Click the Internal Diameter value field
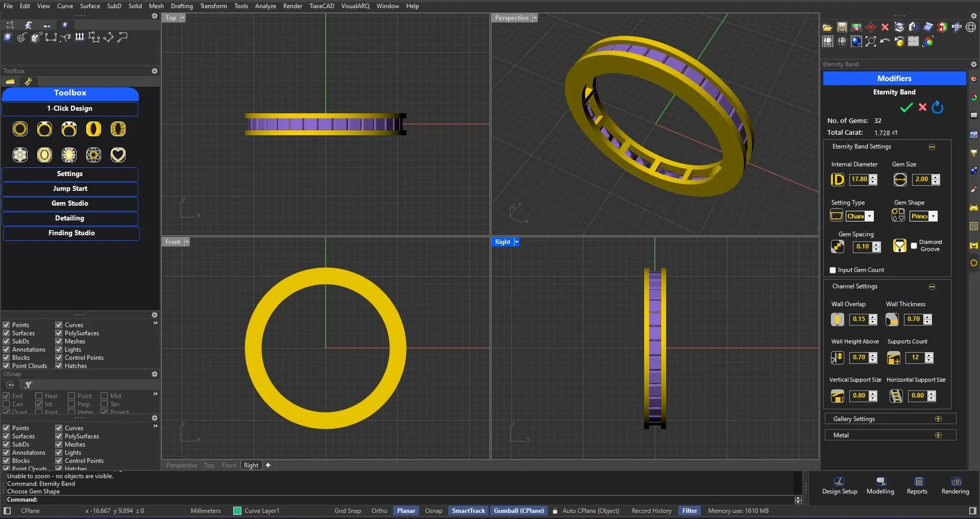980x519 pixels. click(x=859, y=179)
